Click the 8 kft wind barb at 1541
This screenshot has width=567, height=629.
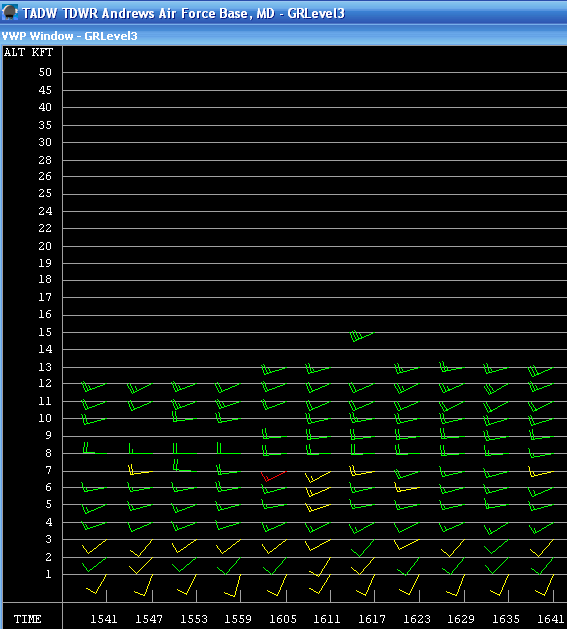(95, 448)
